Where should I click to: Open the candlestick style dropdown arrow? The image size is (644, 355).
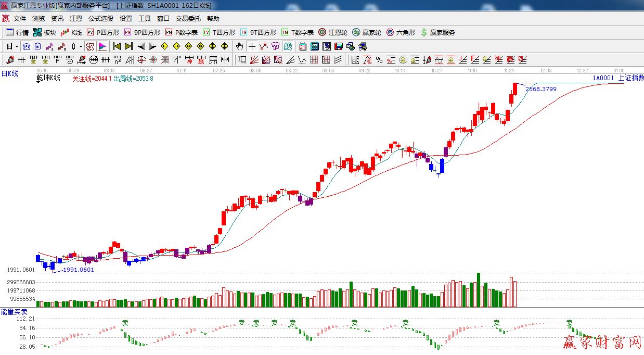[x=81, y=46]
